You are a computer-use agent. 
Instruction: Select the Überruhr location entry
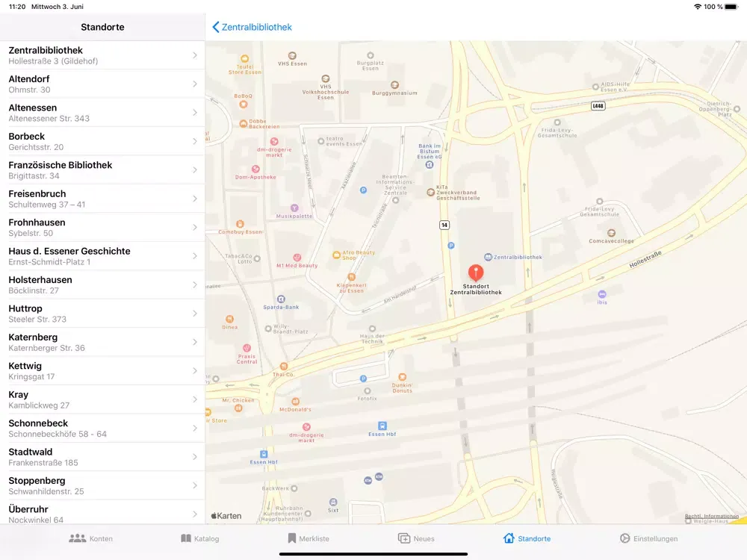[102, 512]
